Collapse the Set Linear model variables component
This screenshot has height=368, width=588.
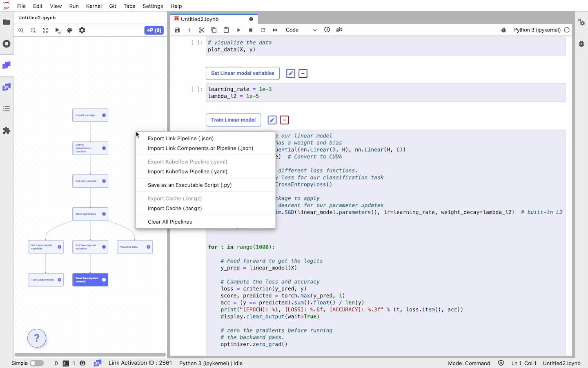click(303, 74)
